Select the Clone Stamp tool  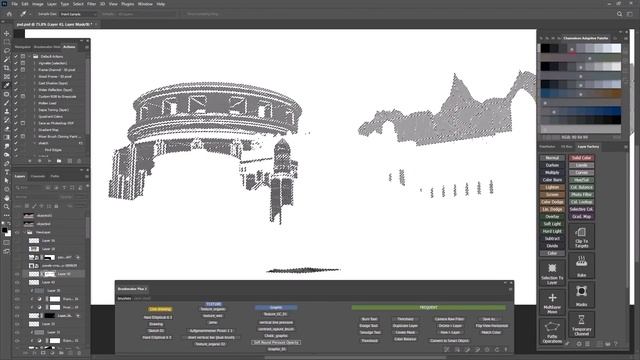[x=6, y=111]
